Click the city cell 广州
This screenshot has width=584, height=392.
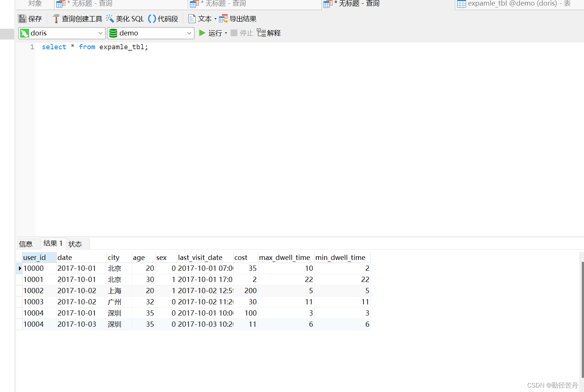119,302
